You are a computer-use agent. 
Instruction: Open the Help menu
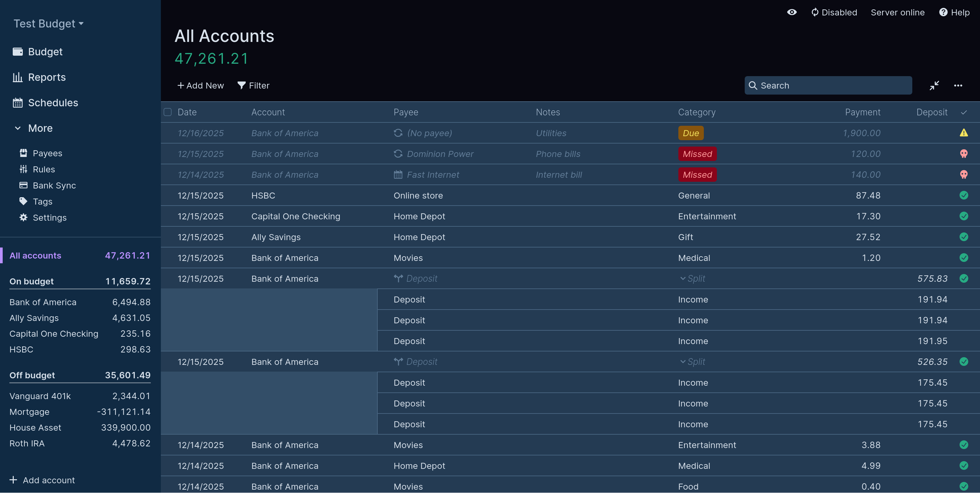pos(954,12)
